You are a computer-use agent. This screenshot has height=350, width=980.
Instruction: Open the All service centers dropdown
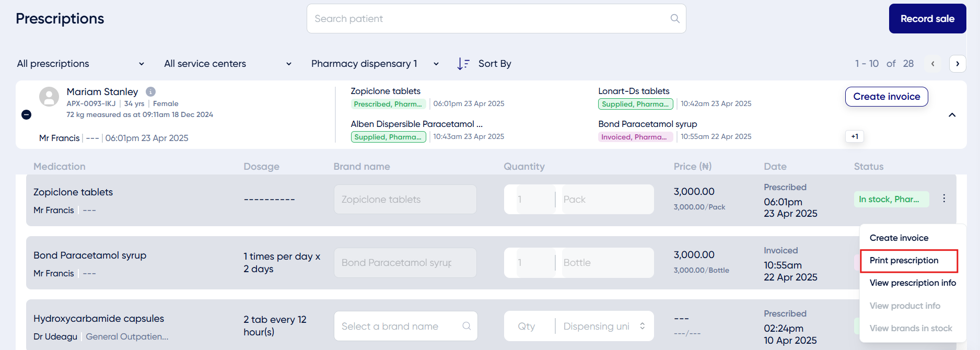228,64
